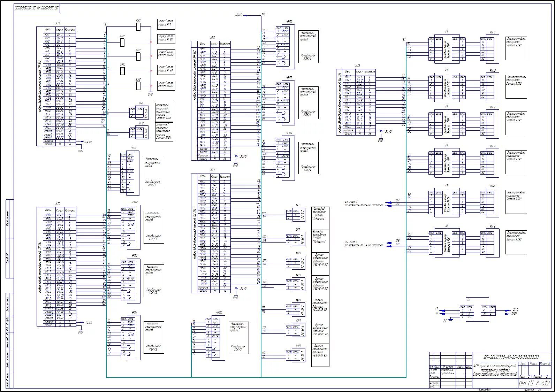Click the RN-6 positioner label
Screen dimensions: 555x392
coord(493,226)
